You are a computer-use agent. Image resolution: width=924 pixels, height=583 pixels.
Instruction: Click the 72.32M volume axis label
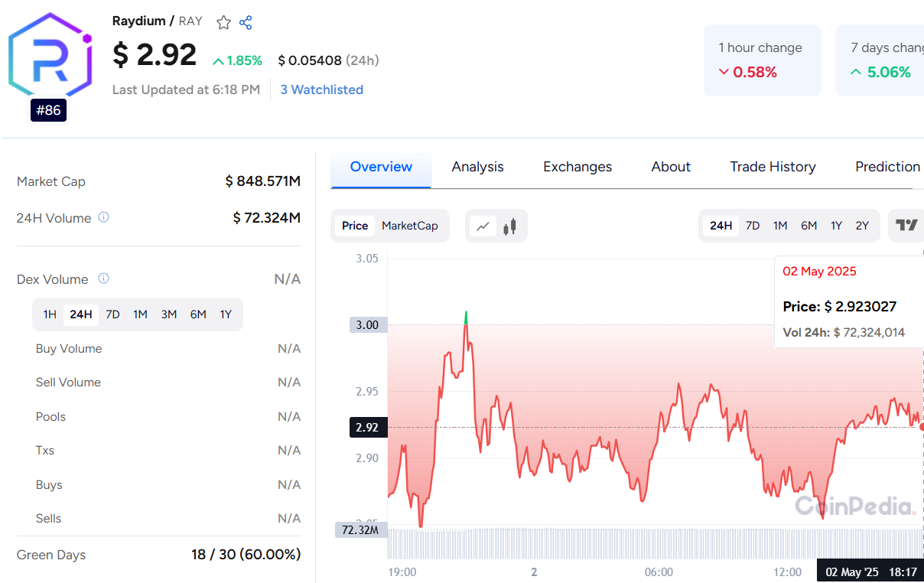coord(361,529)
